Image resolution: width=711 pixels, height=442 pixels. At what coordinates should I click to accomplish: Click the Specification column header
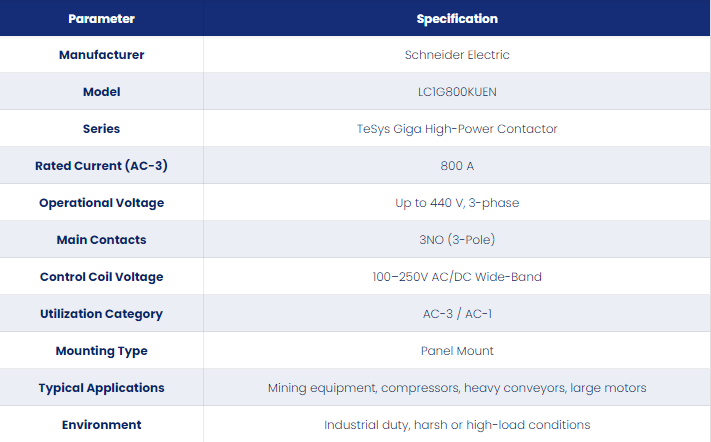[x=457, y=19]
